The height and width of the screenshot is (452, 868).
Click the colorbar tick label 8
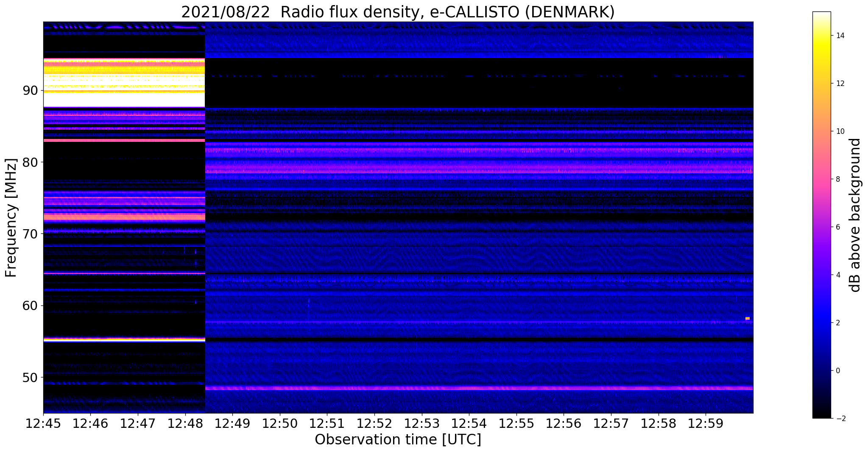(x=837, y=179)
